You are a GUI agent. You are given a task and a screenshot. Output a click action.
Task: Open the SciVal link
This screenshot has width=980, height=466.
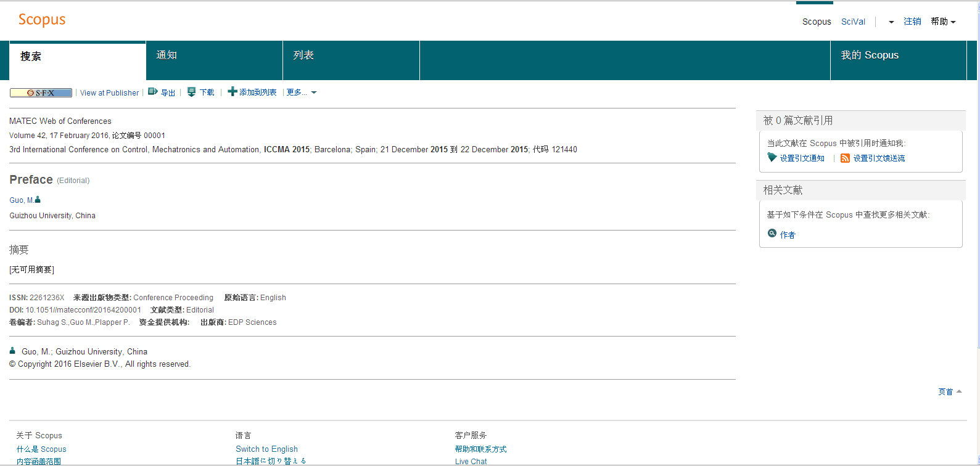pyautogui.click(x=853, y=22)
